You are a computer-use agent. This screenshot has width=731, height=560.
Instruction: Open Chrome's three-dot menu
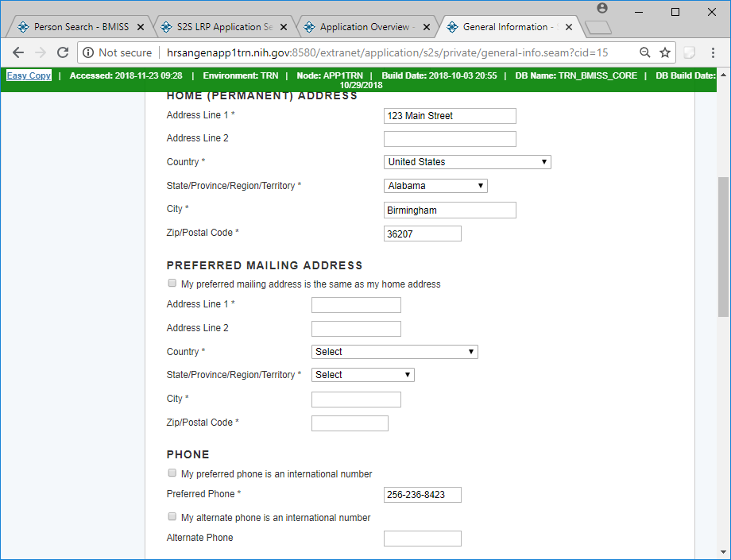click(x=714, y=52)
